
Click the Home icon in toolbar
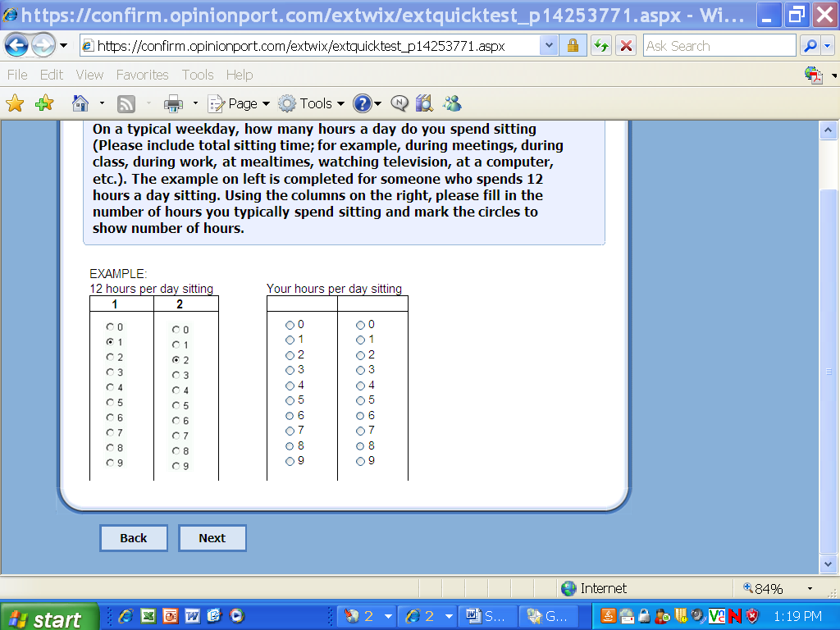[x=80, y=103]
